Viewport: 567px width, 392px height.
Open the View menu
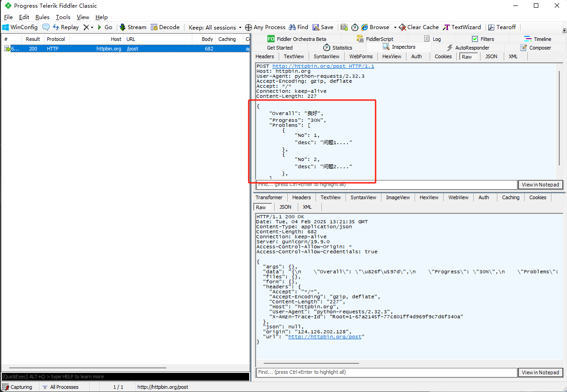click(83, 17)
